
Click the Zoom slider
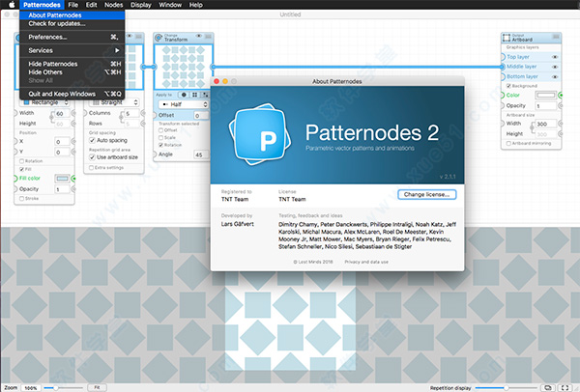[63, 388]
